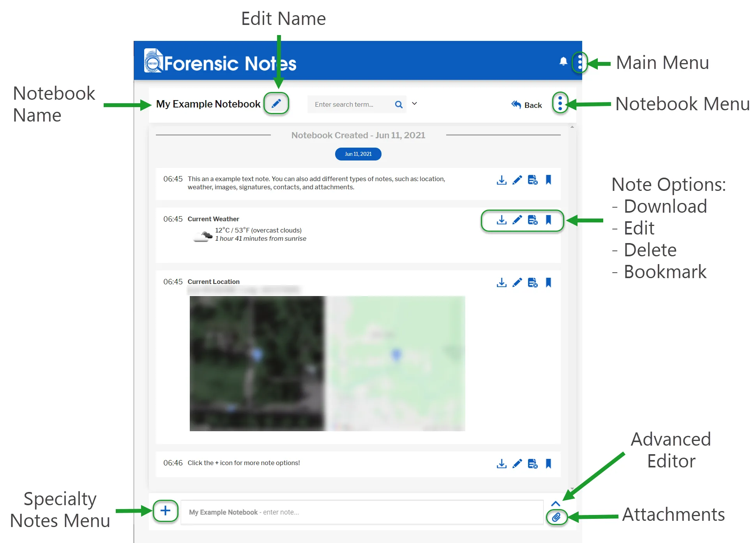Screen dimensions: 756x543
Task: Open the Notebook menu three-dot icon
Action: [x=560, y=103]
